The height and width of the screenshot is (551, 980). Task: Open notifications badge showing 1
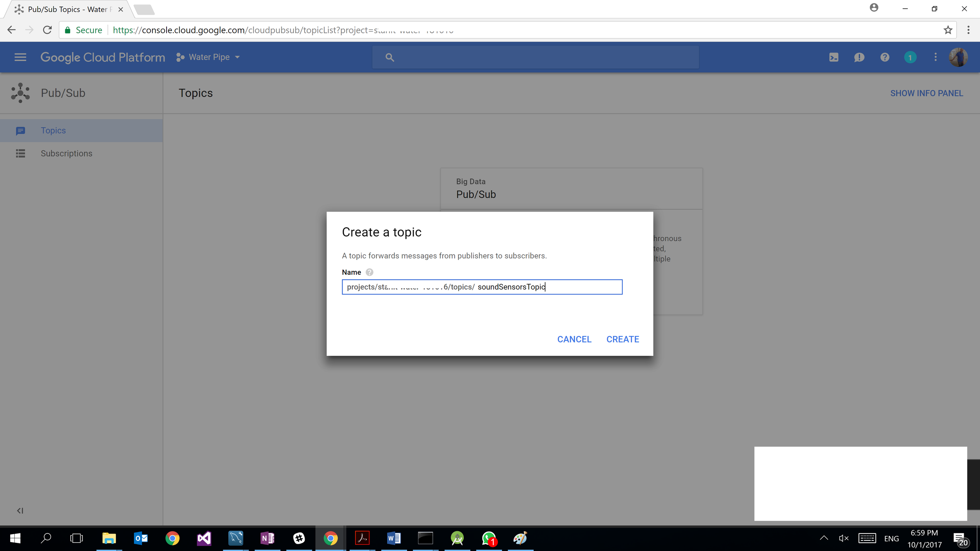[x=910, y=58]
